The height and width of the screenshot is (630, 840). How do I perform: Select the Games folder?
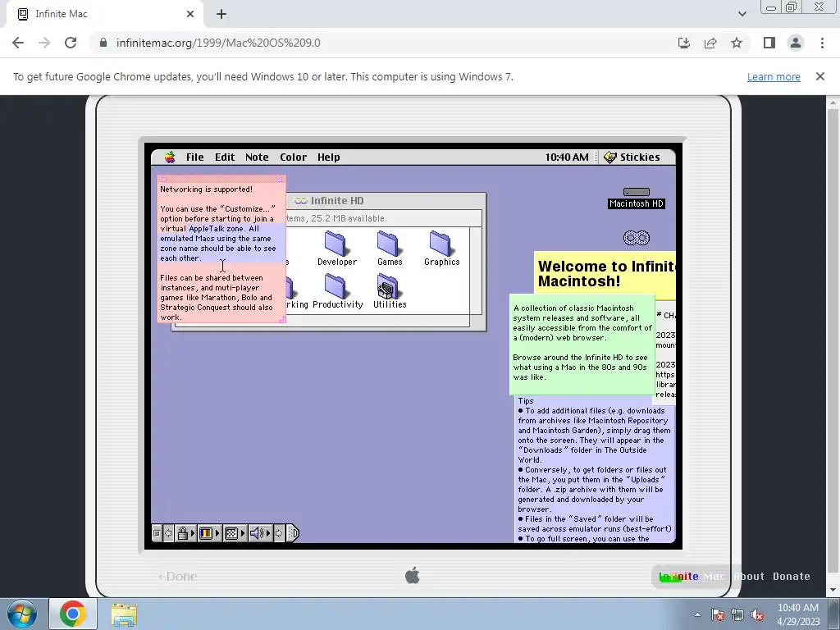pyautogui.click(x=390, y=249)
